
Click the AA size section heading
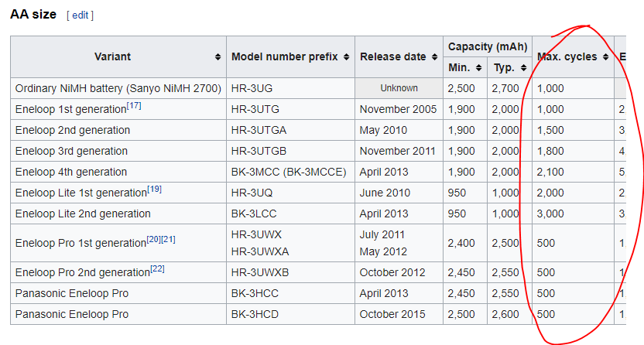click(33, 15)
